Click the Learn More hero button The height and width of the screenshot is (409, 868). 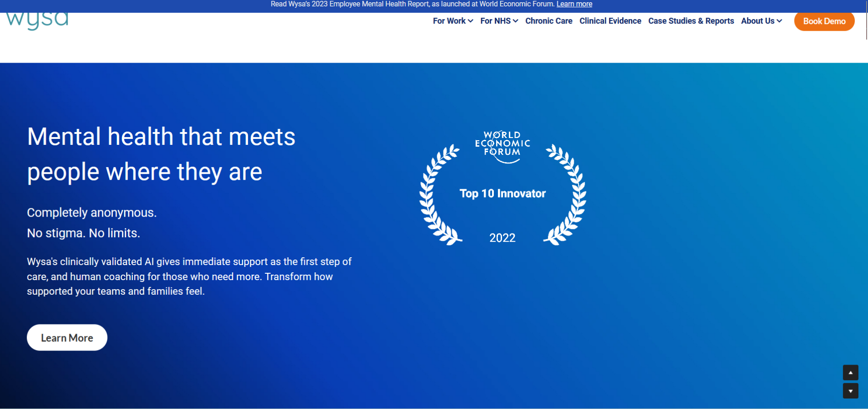(x=67, y=338)
